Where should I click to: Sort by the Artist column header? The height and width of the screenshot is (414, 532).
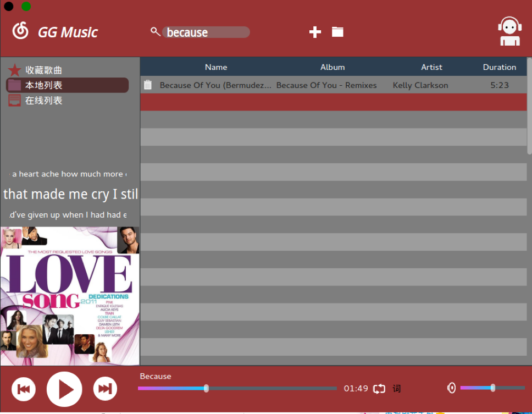[431, 67]
